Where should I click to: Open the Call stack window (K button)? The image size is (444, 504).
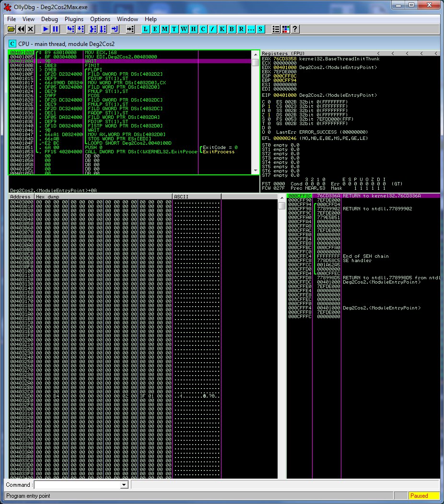click(x=222, y=29)
